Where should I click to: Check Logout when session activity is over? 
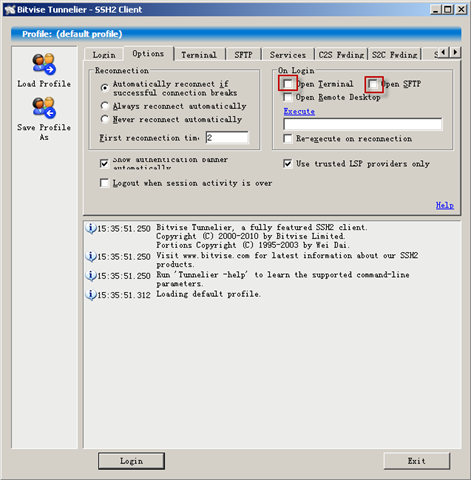pyautogui.click(x=104, y=183)
